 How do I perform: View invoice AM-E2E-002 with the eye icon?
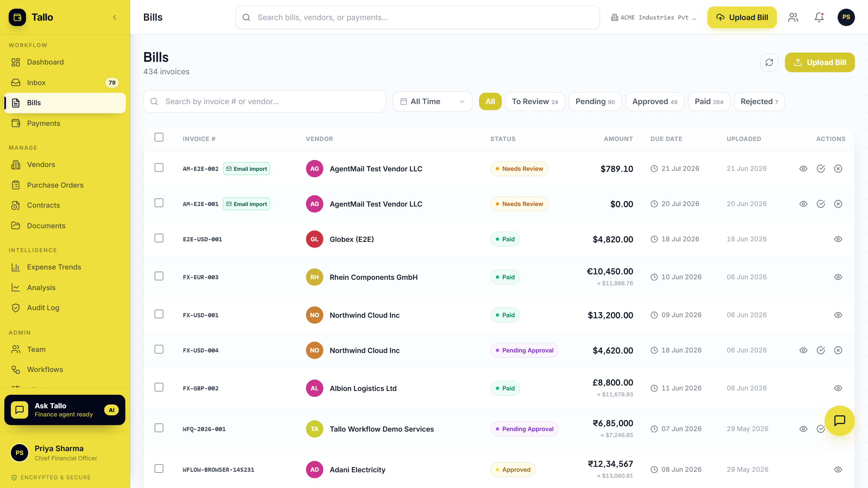click(803, 169)
